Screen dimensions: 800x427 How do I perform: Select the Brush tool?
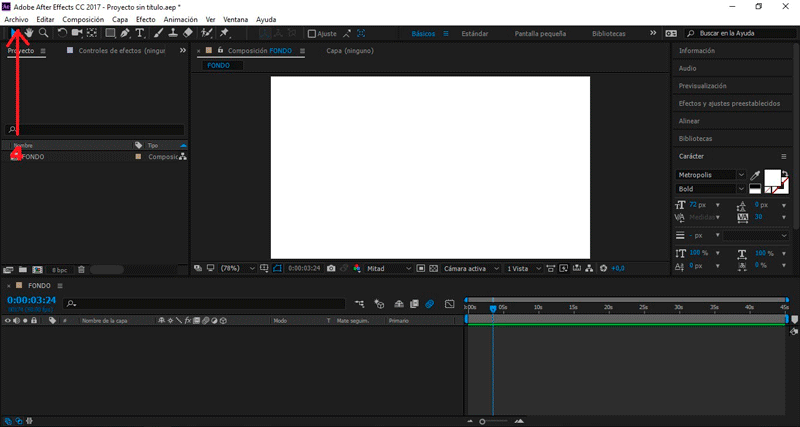tap(159, 33)
